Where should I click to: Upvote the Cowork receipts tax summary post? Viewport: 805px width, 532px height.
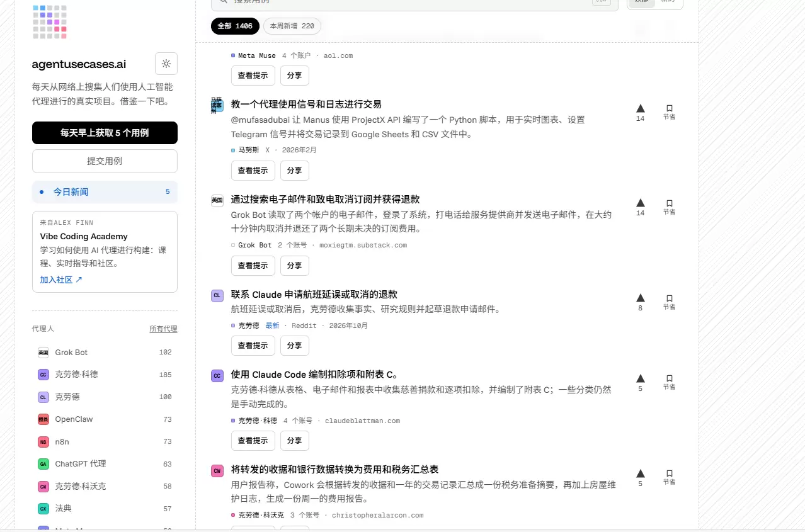(x=641, y=477)
